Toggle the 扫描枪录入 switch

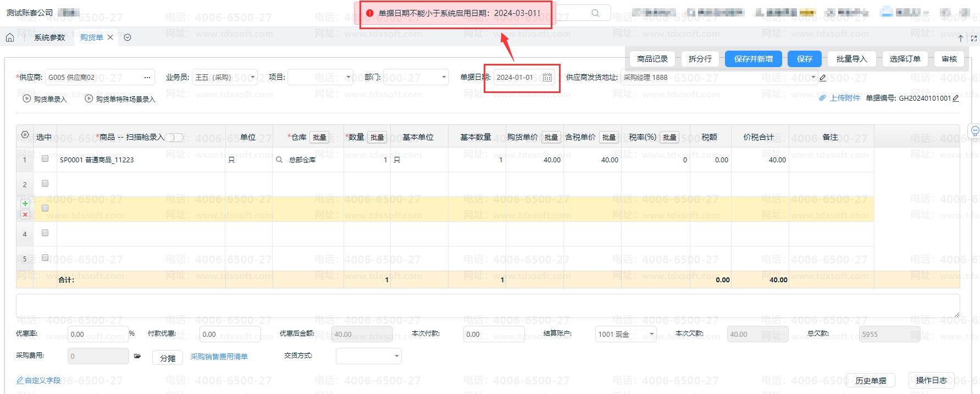174,138
